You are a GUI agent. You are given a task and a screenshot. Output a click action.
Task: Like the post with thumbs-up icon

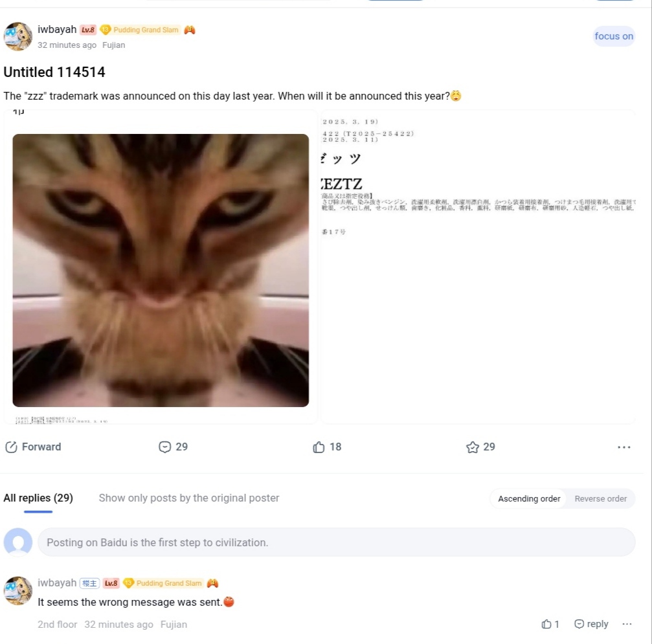pos(319,447)
